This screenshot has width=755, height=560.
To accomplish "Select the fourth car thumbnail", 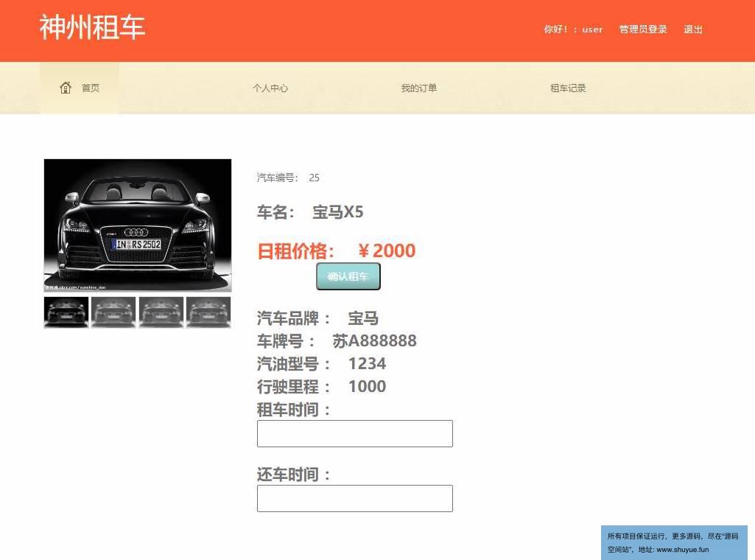I will [208, 312].
